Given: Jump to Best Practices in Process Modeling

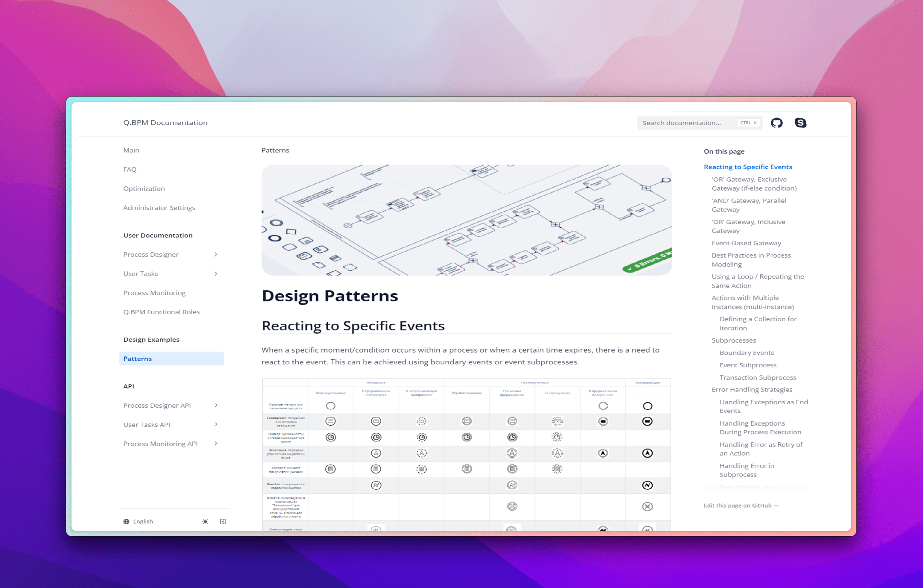Looking at the screenshot, I should tap(751, 260).
